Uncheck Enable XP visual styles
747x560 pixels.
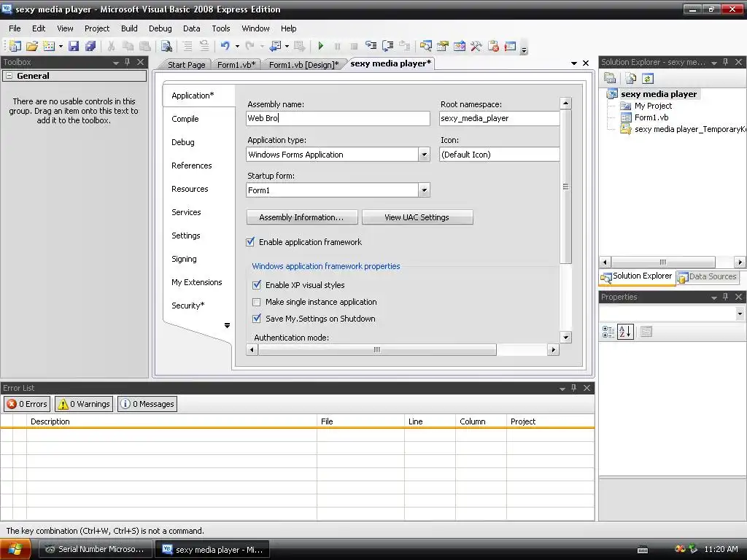tap(257, 285)
